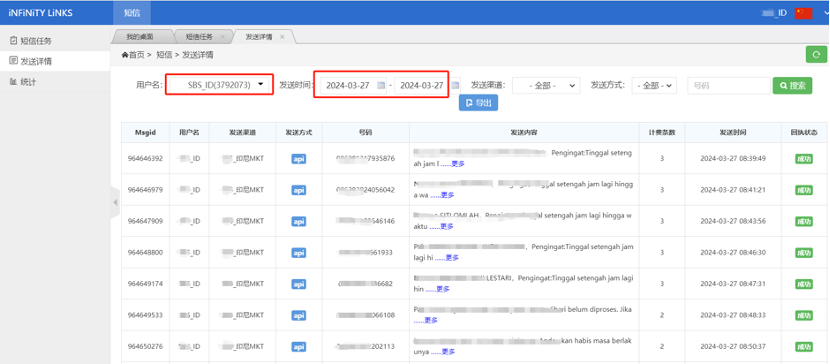Switch to the 我的桌面 tab
The width and height of the screenshot is (830, 364).
coord(140,37)
